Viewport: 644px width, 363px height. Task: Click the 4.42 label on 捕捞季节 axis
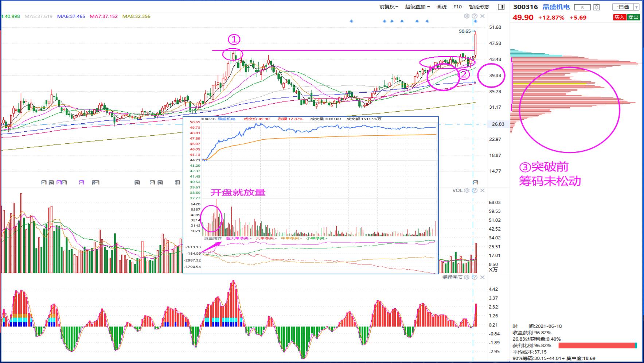[x=493, y=289]
